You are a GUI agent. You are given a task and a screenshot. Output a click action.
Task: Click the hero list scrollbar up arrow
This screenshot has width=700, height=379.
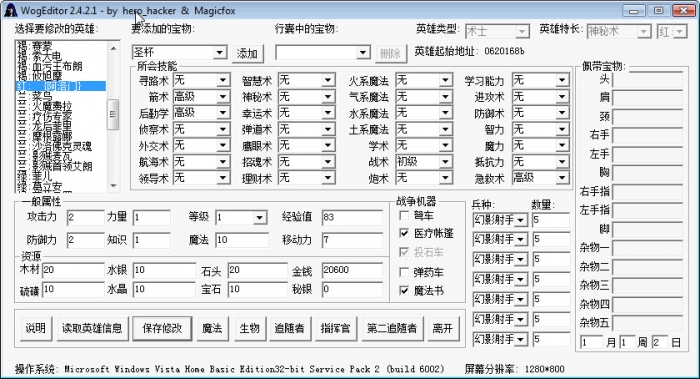113,48
